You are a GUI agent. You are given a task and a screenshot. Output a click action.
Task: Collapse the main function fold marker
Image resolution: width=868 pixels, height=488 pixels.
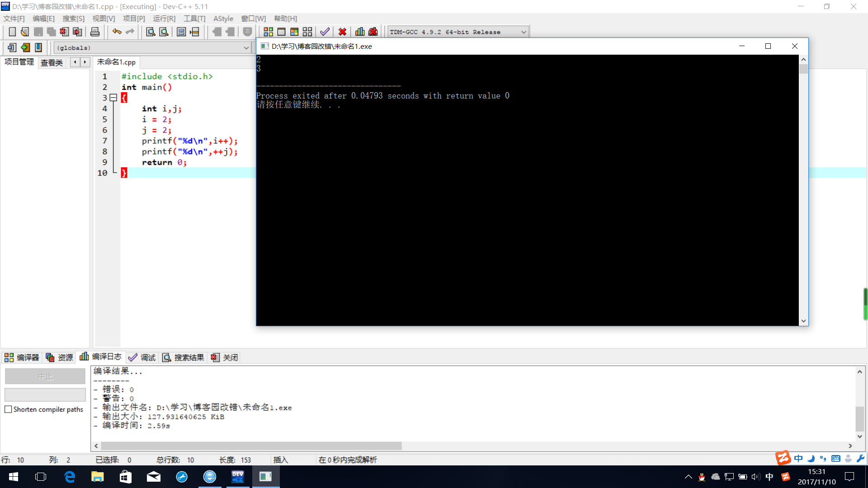(x=113, y=98)
